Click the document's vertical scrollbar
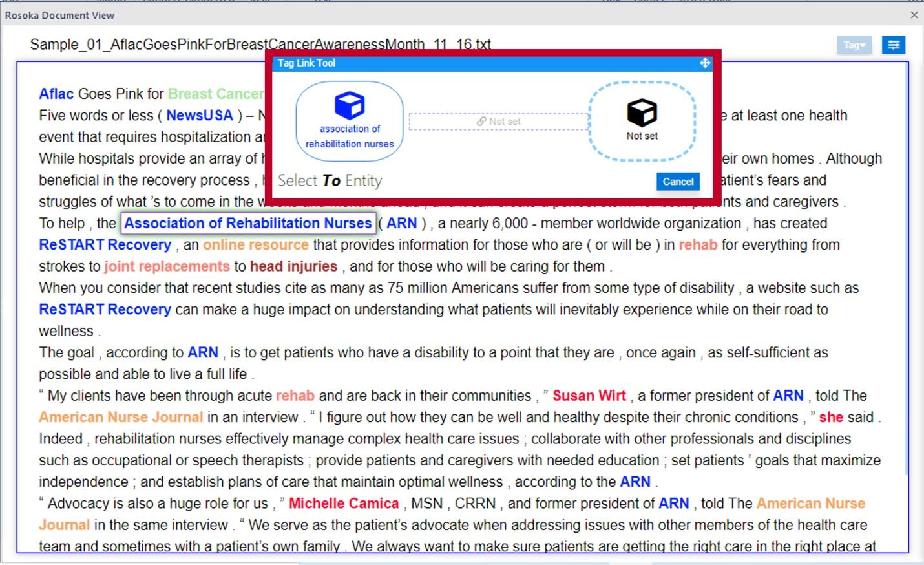924x565 pixels. [x=907, y=259]
